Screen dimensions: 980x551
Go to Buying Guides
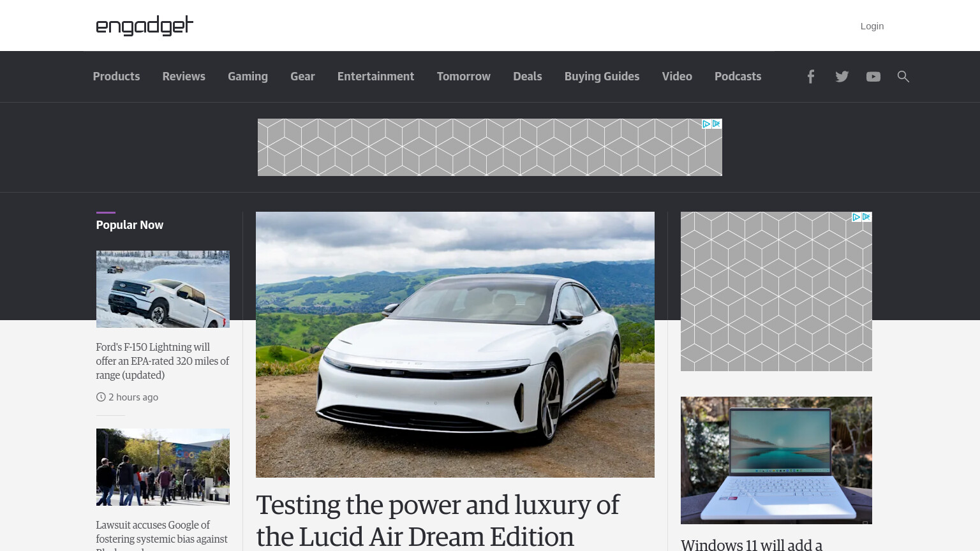click(602, 77)
